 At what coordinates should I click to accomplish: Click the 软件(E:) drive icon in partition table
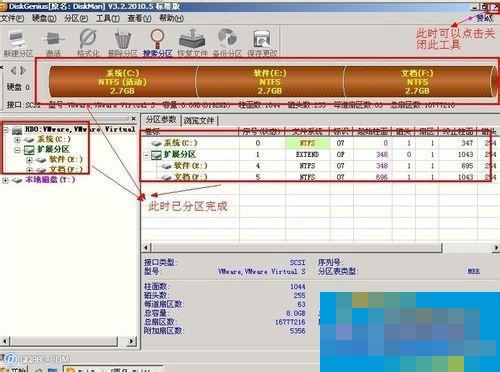[166, 166]
